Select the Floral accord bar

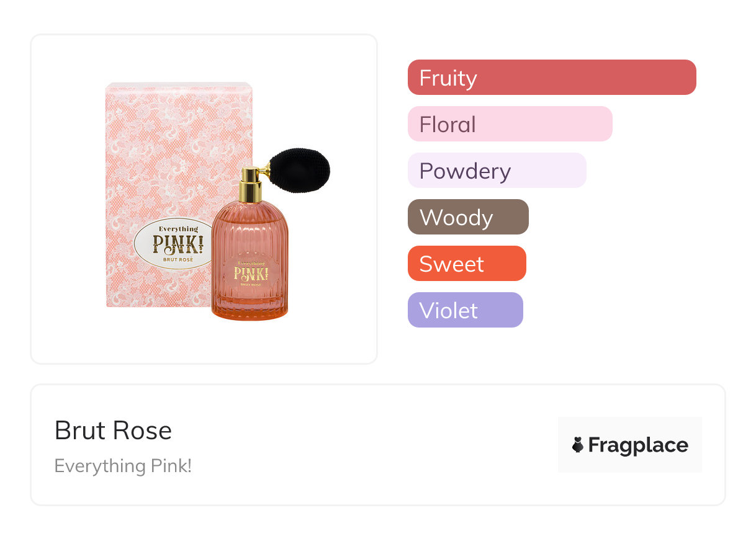click(510, 124)
